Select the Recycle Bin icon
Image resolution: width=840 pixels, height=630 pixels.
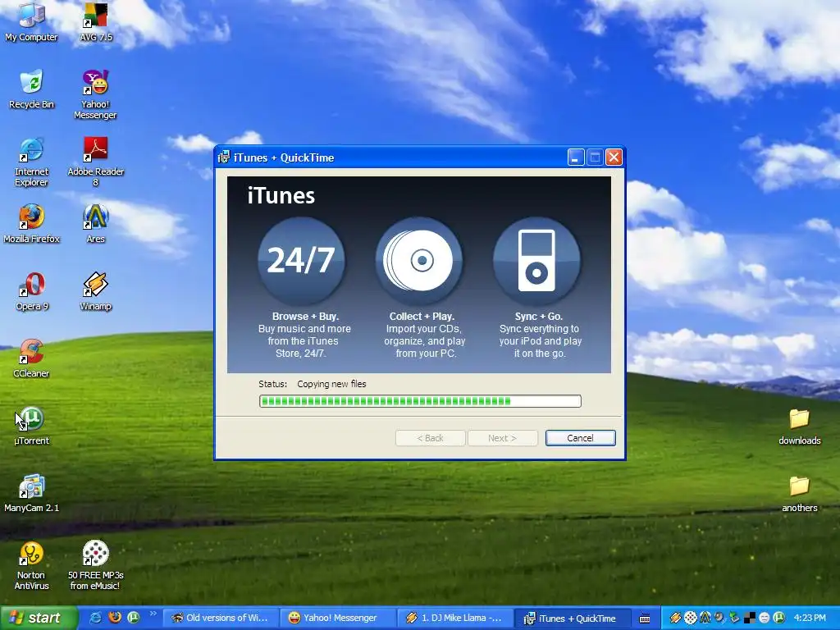pyautogui.click(x=31, y=89)
